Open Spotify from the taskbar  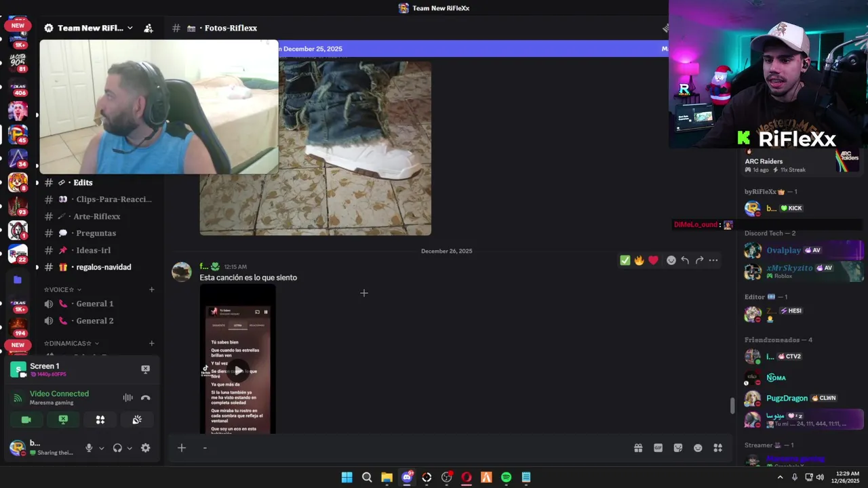[506, 477]
